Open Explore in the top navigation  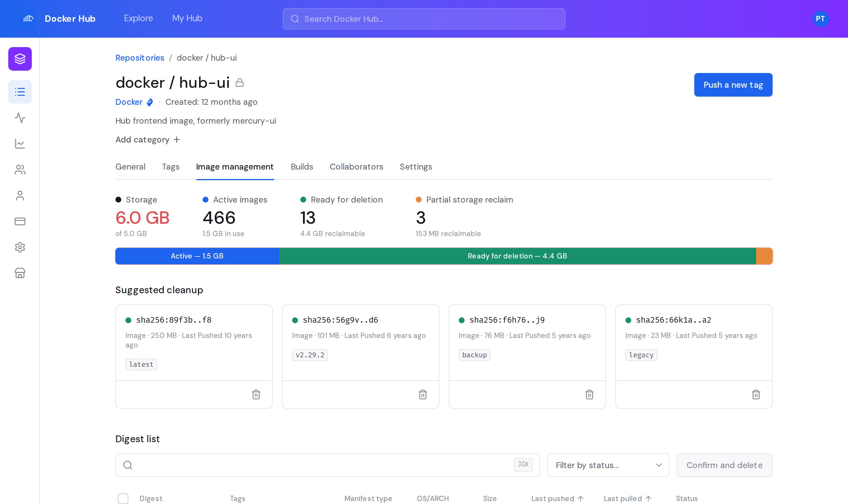point(138,18)
